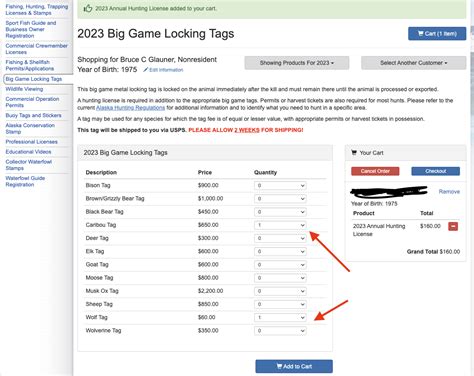Select Big Game Locking Tags in the sidebar
This screenshot has width=474, height=376.
(34, 79)
